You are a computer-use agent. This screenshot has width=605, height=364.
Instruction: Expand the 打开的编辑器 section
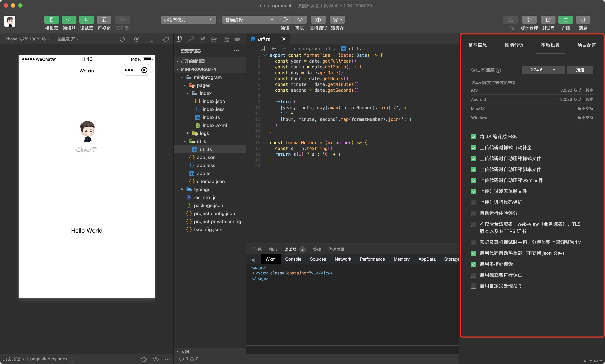pyautogui.click(x=210, y=61)
